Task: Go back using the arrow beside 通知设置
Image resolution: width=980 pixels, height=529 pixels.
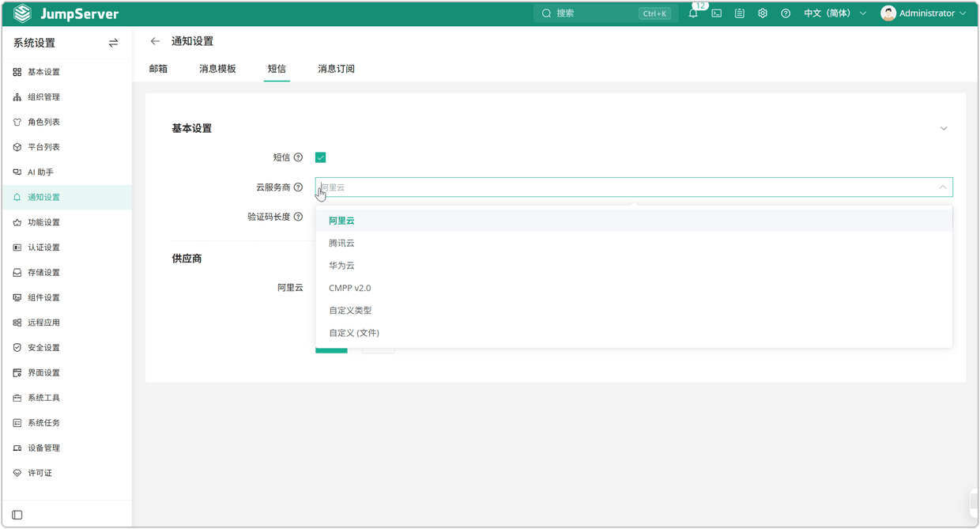Action: (x=155, y=41)
